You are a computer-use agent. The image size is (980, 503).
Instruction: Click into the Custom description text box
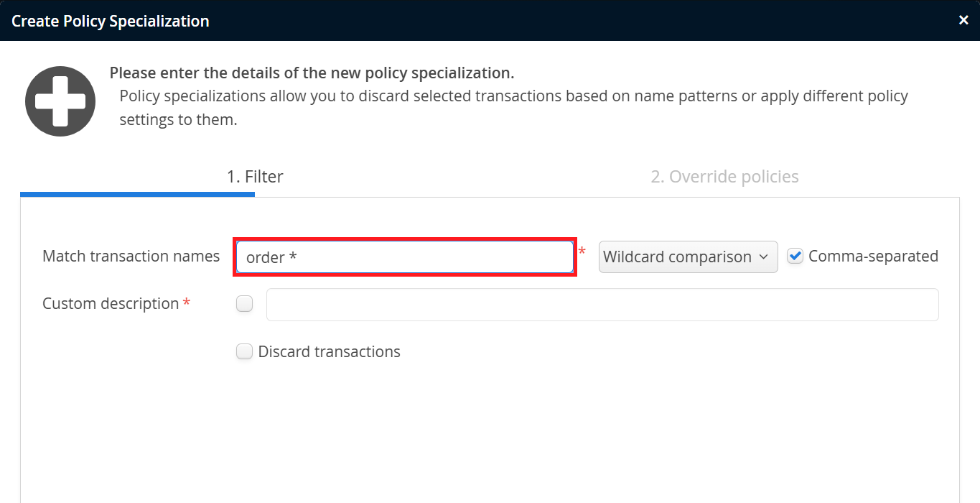point(602,305)
